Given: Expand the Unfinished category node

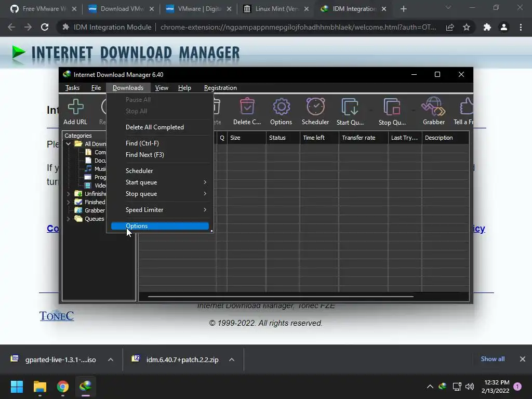Looking at the screenshot, I should 68,194.
